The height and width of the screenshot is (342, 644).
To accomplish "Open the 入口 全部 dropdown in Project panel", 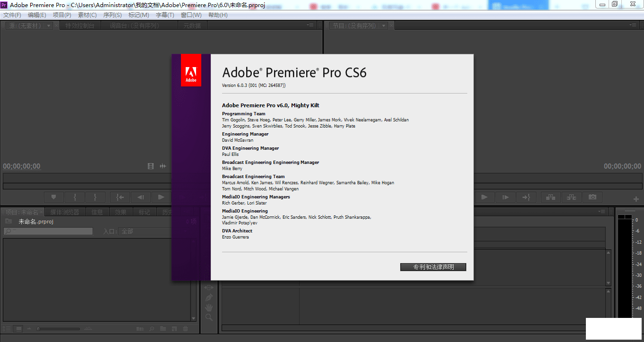I will (x=146, y=231).
